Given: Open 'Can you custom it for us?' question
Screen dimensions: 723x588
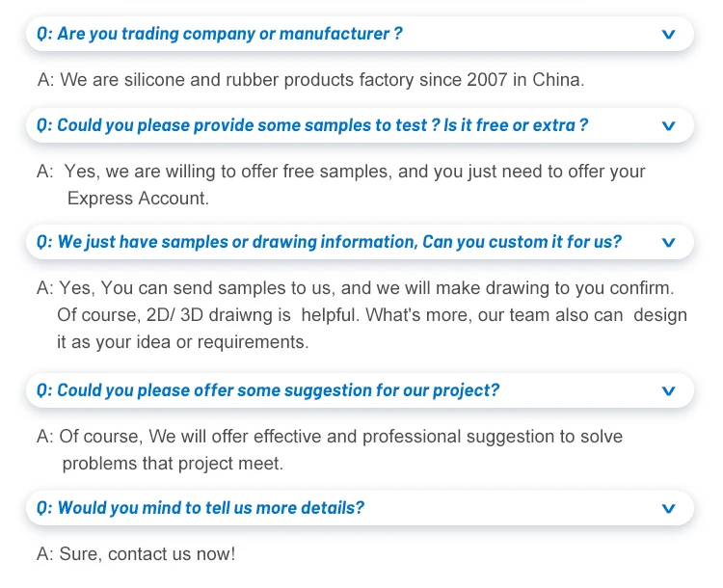Looking at the screenshot, I should pos(339,243).
